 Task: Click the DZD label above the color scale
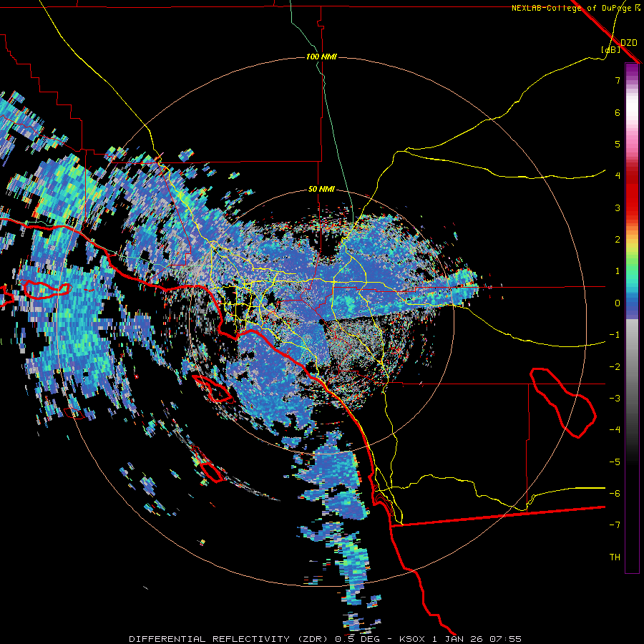click(x=629, y=43)
